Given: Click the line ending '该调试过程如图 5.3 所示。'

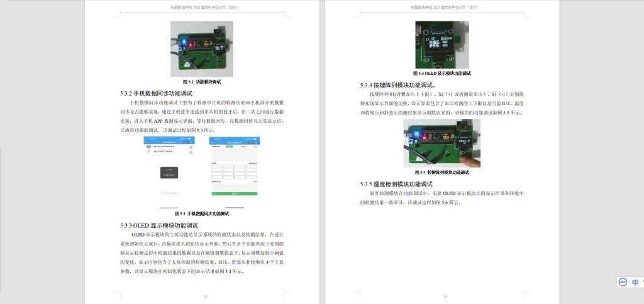Looking at the screenshot, I should coord(167,130).
